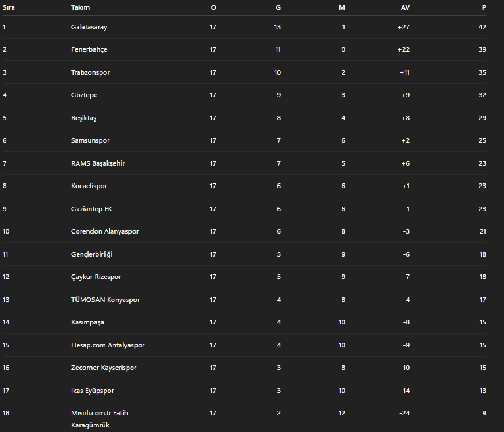This screenshot has height=432, width=504.
Task: Sort table by the AV column header
Action: [x=405, y=7]
